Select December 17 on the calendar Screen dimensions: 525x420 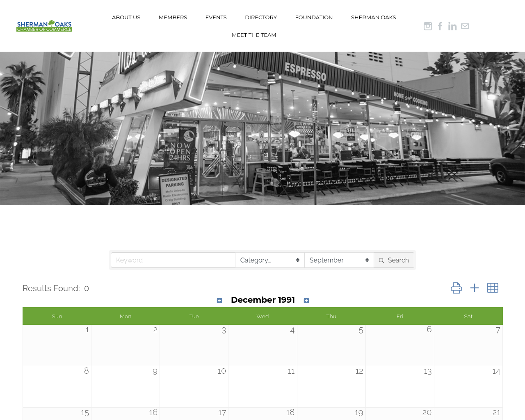pos(194,413)
